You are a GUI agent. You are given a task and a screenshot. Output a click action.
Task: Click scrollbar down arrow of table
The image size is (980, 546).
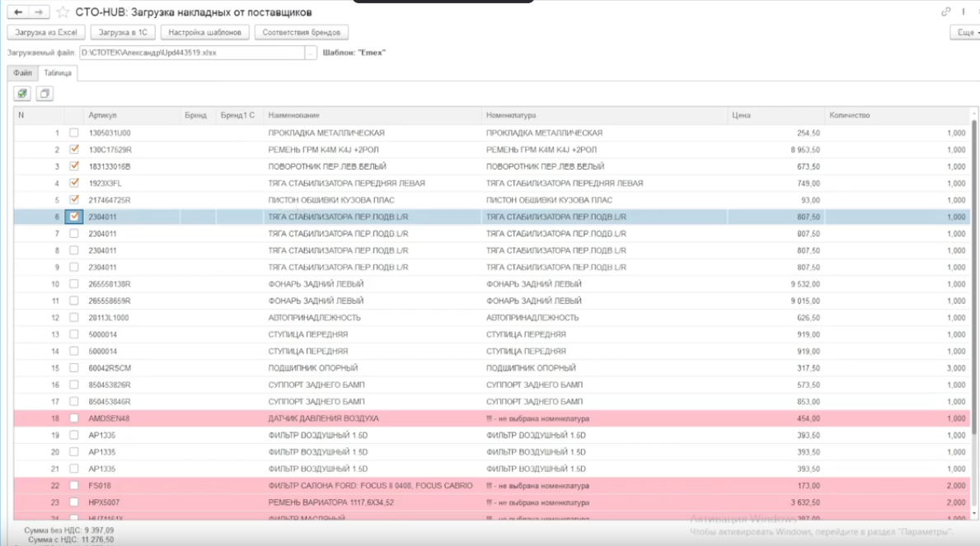tap(973, 513)
